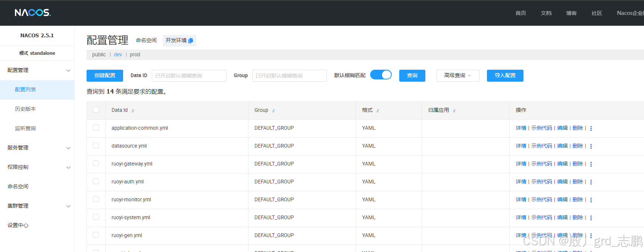Viewport: 644px width, 252px height.
Task: Click DEFAULT_GROUP in the ruoyi-auth.yml row
Action: tap(274, 182)
